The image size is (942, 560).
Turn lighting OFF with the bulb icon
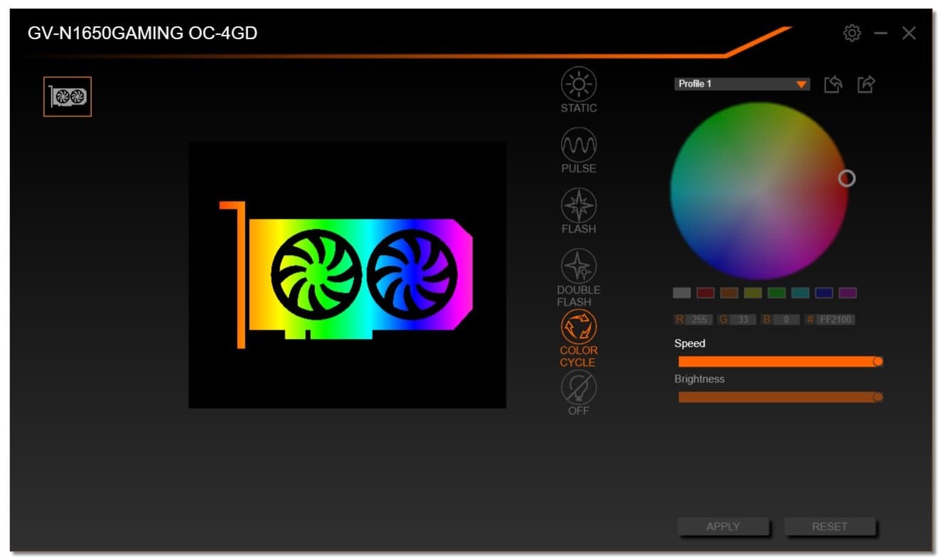click(579, 387)
